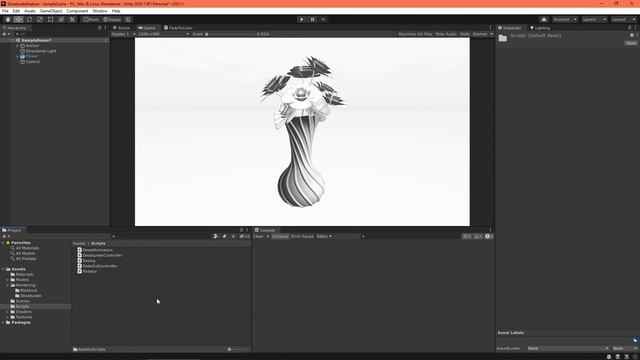Open the Hierarchy create plus dropdown
The image size is (640, 360).
click(x=6, y=34)
